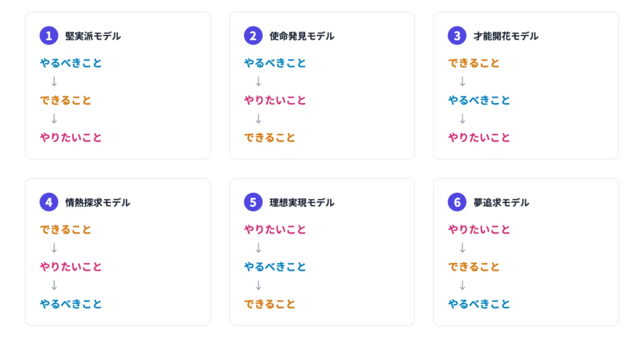Screen dimensions: 644x337
Task: Click the 夢追求モデル title
Action: [501, 203]
